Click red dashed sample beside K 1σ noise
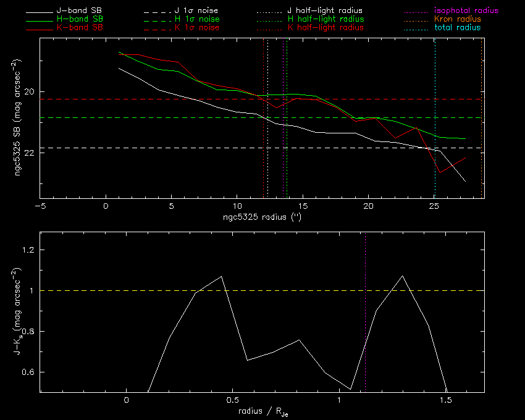 click(157, 30)
